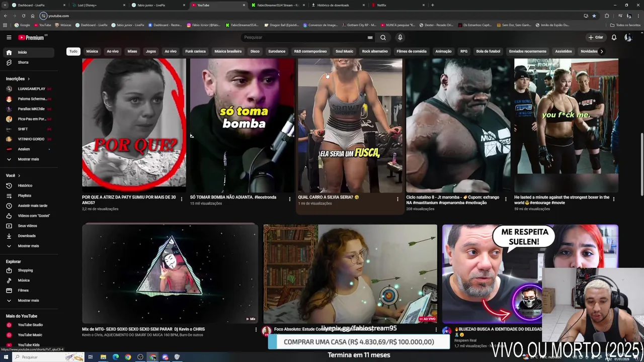The height and width of the screenshot is (362, 644).
Task: Open the Você section header
Action: (13, 175)
